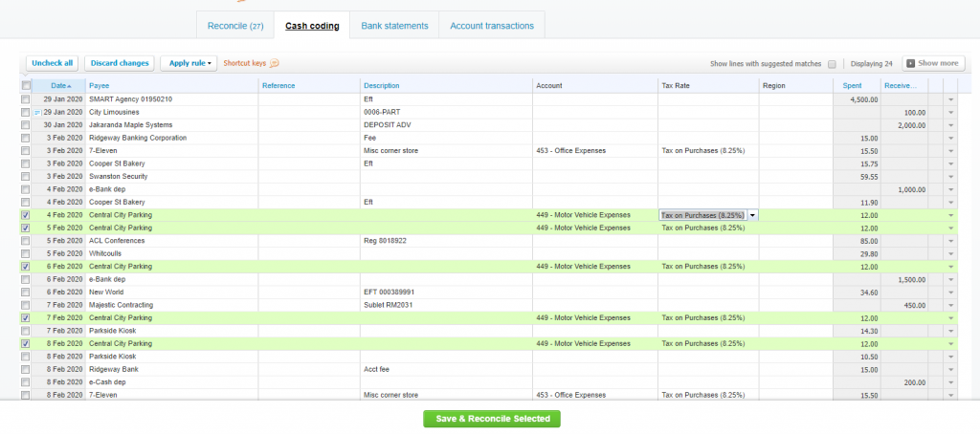The width and height of the screenshot is (980, 434).
Task: Click the 7 Feb Parkside Kiosk payee cell
Action: point(172,331)
